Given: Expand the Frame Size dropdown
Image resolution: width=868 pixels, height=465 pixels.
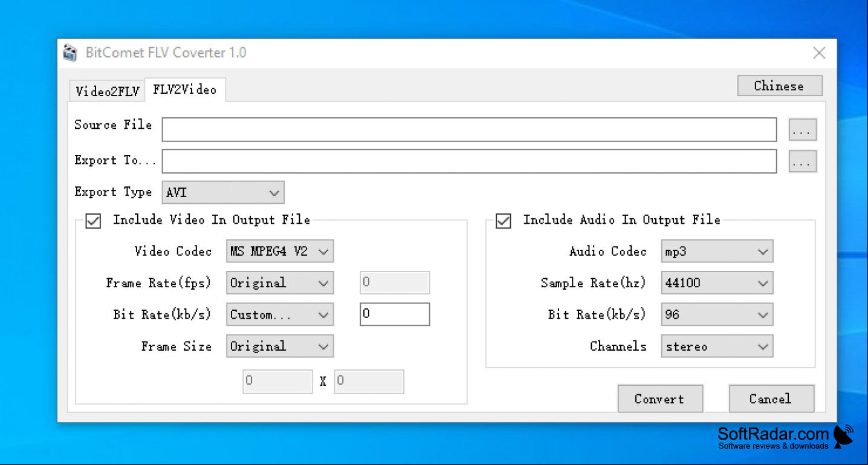Looking at the screenshot, I should click(x=280, y=346).
